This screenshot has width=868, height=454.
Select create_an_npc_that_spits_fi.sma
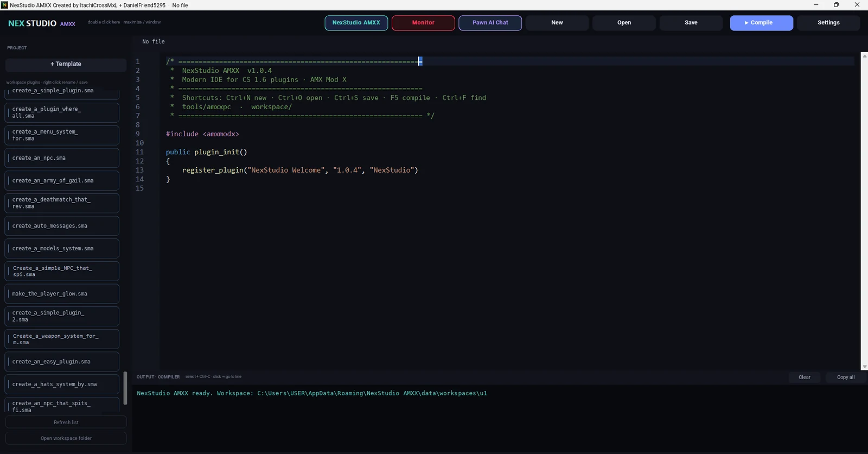click(x=62, y=406)
